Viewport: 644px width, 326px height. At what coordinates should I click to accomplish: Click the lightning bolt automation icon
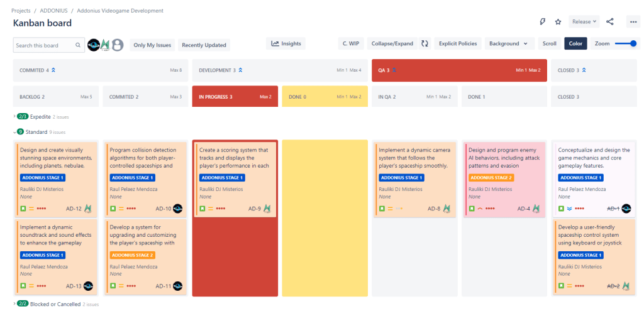[x=543, y=22]
